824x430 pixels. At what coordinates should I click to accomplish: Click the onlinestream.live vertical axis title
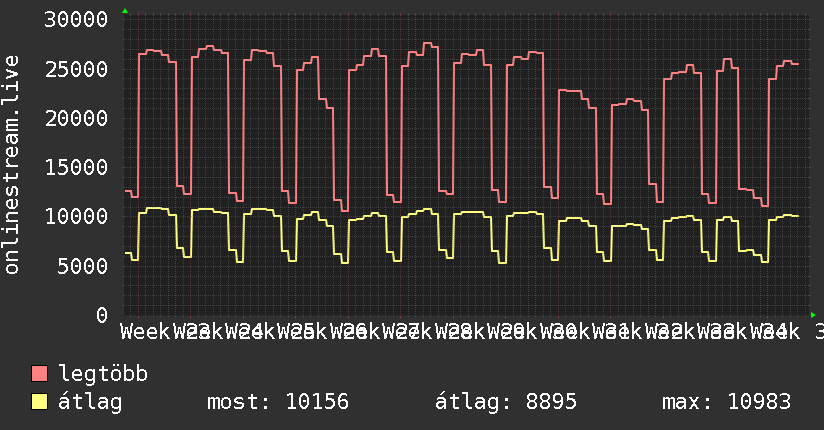[x=11, y=165]
